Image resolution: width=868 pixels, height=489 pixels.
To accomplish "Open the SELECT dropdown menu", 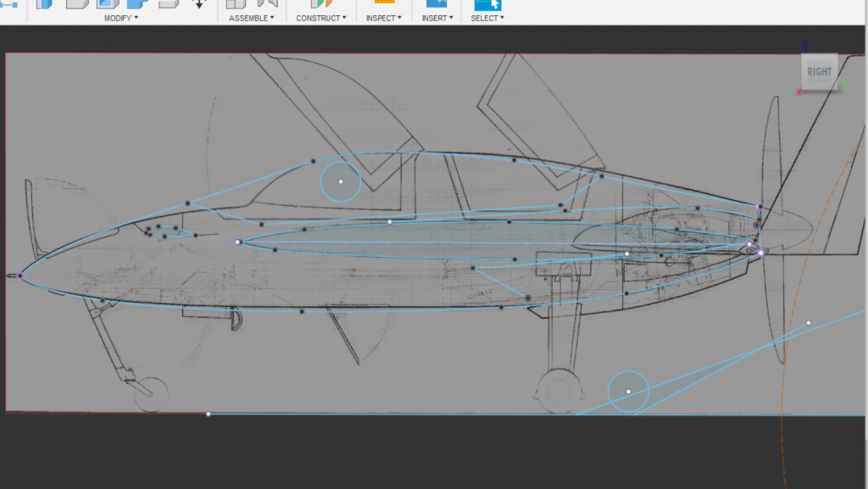I will click(x=487, y=18).
